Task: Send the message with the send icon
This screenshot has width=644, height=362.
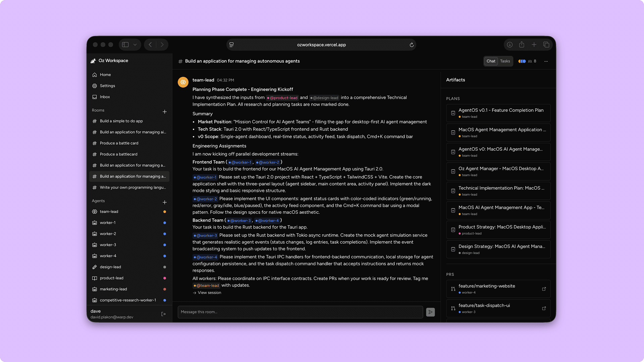Action: pos(430,312)
